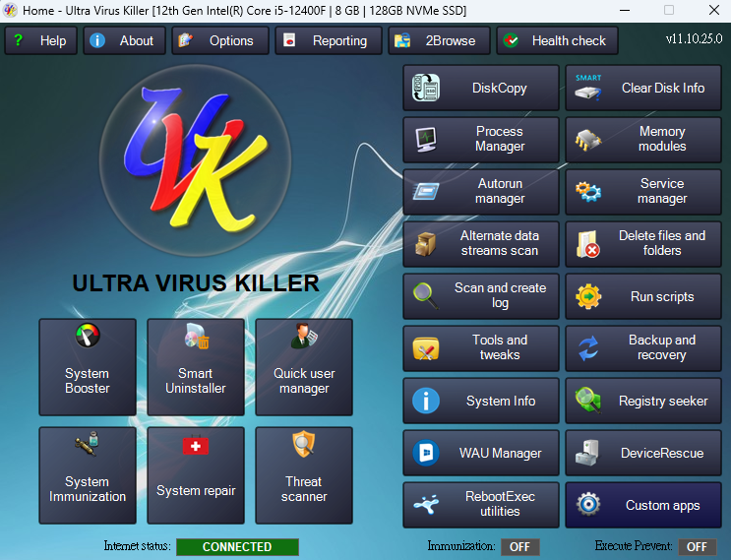Run the Health check
The width and height of the screenshot is (731, 560).
(x=557, y=40)
